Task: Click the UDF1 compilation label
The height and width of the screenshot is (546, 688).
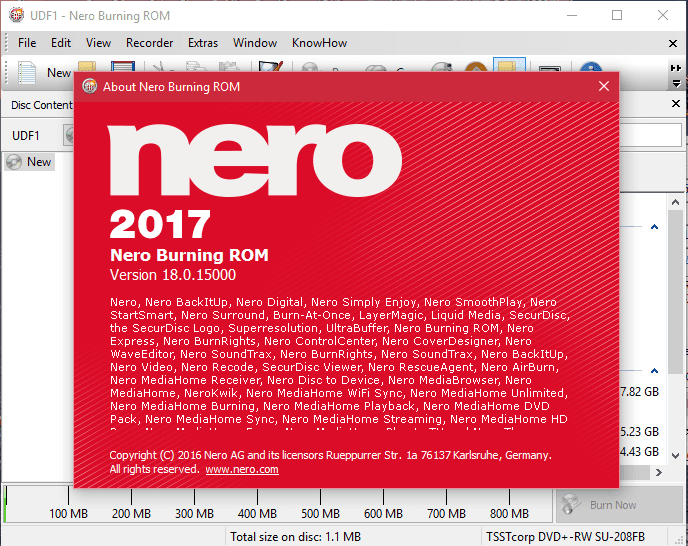Action: point(25,136)
